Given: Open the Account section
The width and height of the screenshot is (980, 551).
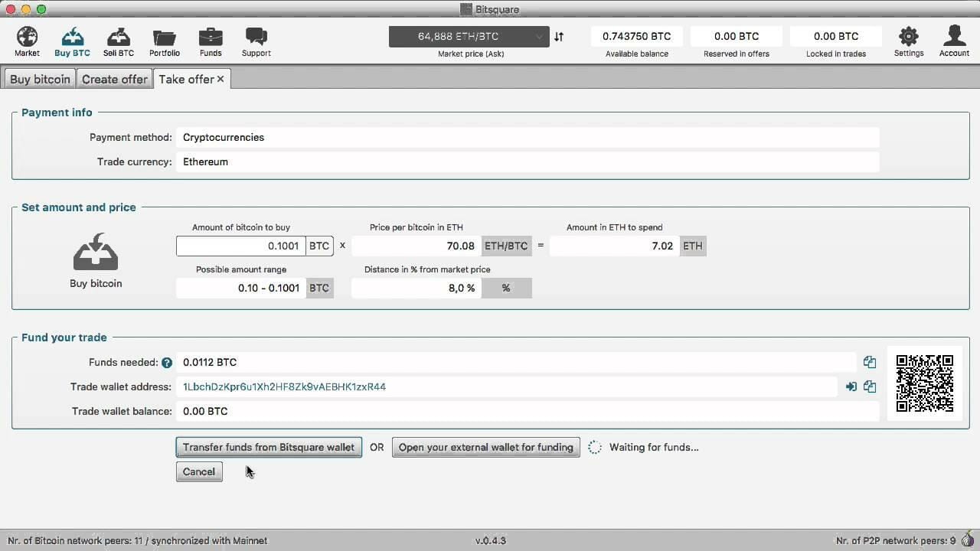Looking at the screenshot, I should point(955,42).
